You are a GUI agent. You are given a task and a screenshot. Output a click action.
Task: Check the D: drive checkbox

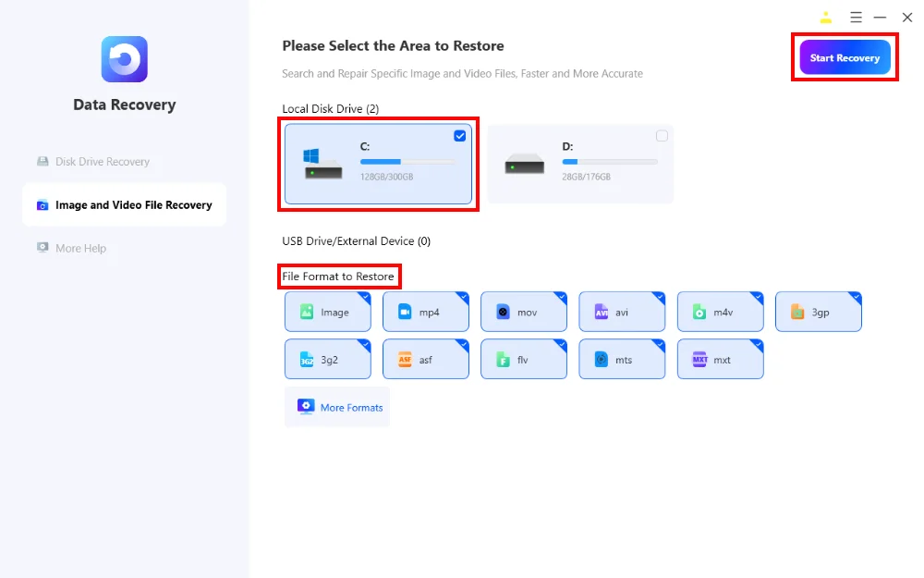click(x=662, y=136)
